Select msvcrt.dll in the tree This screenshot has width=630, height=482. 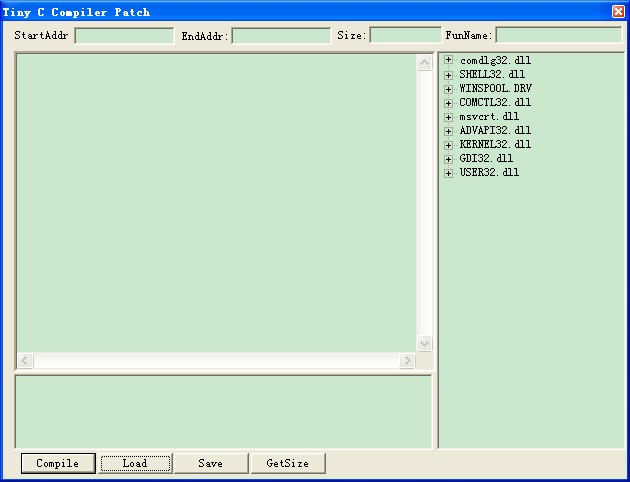(x=489, y=116)
